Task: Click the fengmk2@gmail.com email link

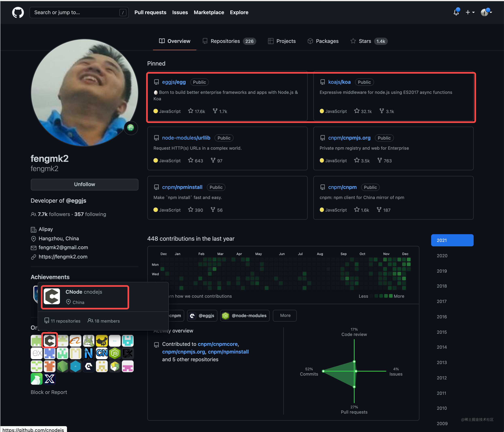Action: pyautogui.click(x=63, y=248)
